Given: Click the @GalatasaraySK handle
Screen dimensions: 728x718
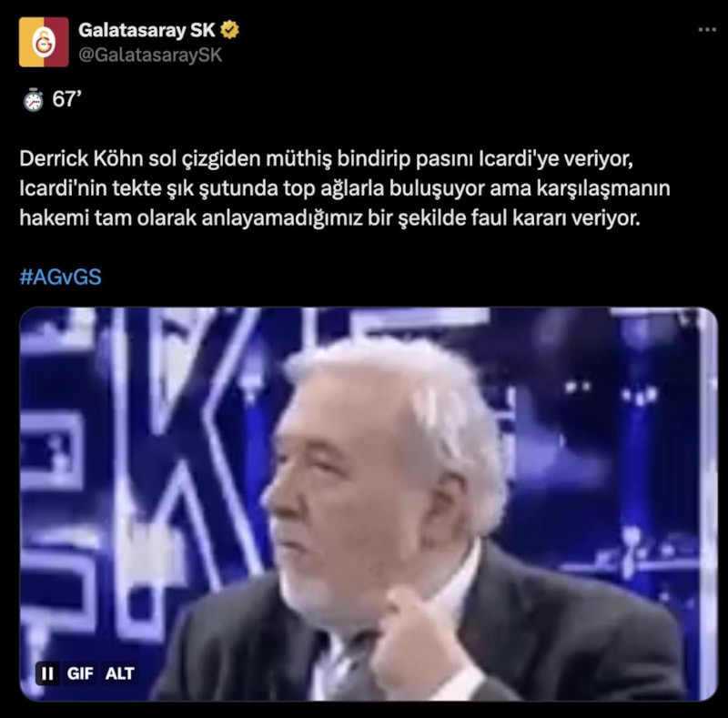Looking at the screenshot, I should point(150,56).
